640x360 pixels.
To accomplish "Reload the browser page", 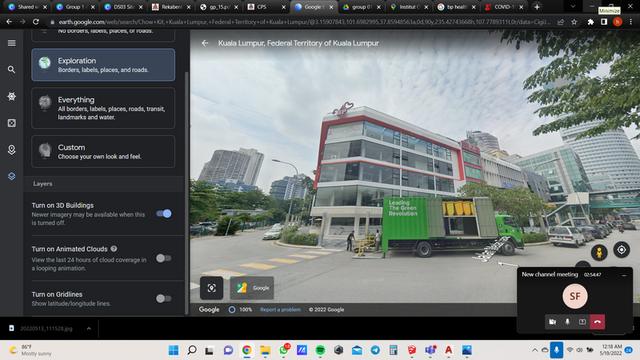I will point(36,22).
